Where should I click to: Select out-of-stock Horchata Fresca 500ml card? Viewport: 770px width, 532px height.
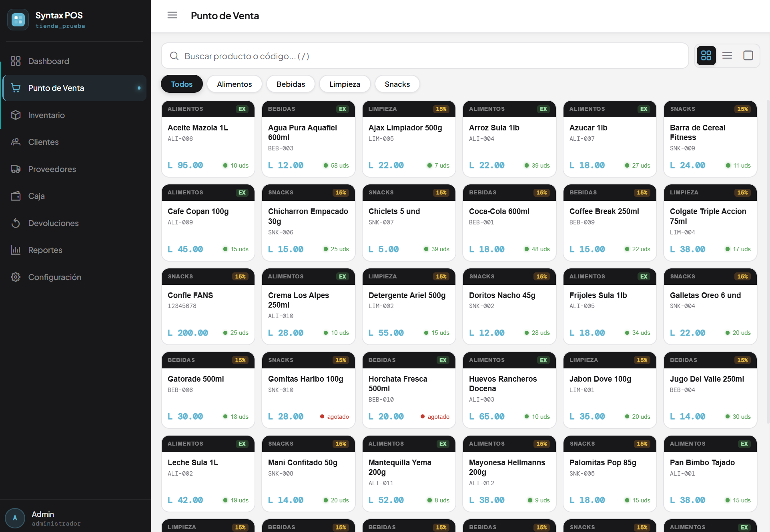409,390
